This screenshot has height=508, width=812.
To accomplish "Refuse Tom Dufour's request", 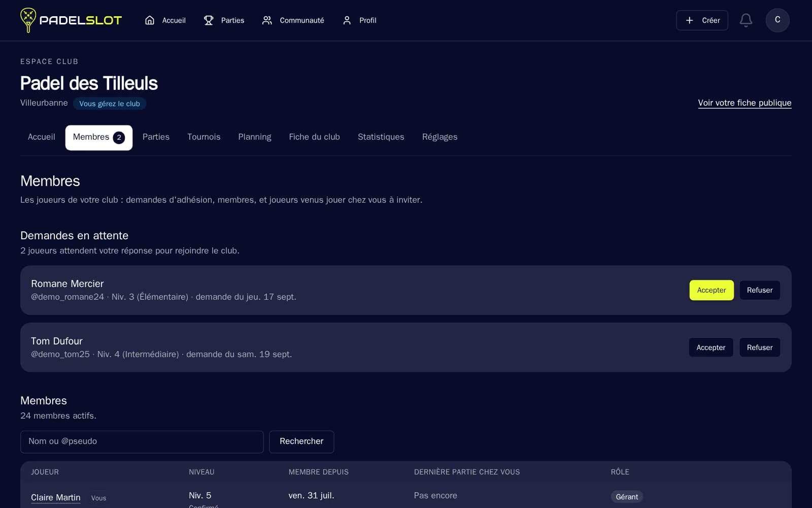I will [x=759, y=347].
